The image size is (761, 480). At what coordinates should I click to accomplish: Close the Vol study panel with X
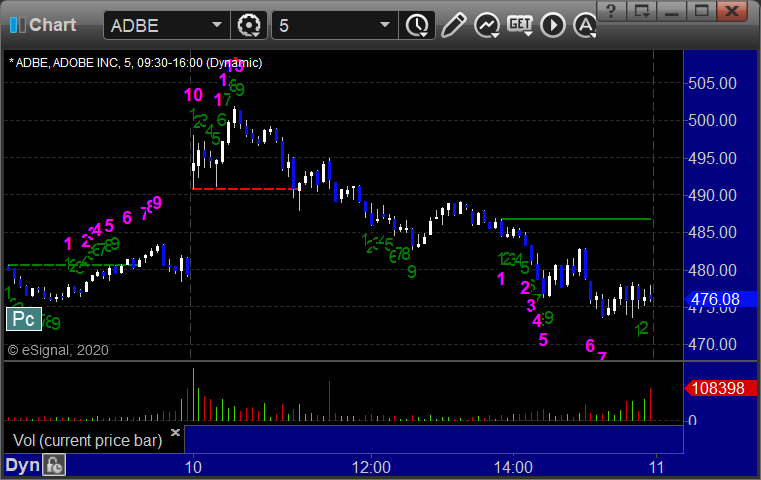[x=175, y=432]
